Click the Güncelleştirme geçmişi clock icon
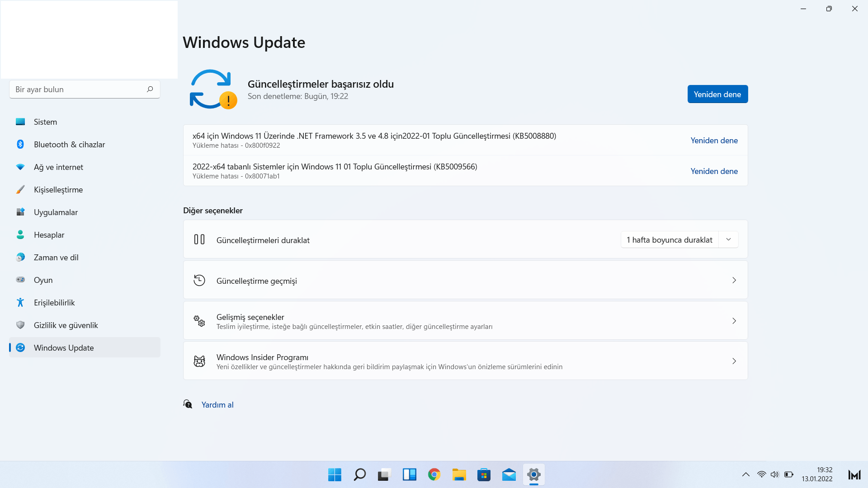This screenshot has width=868, height=488. (x=199, y=280)
